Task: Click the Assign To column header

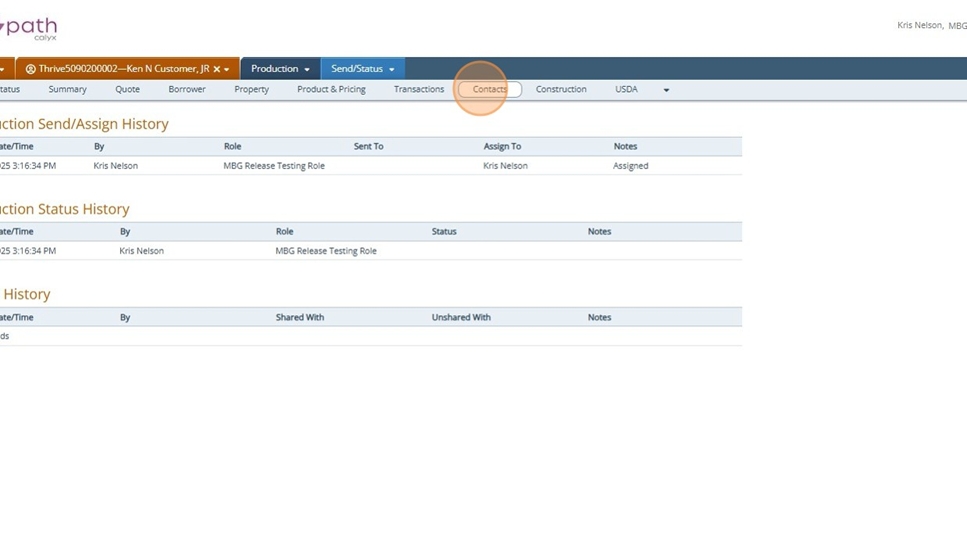Action: point(502,146)
